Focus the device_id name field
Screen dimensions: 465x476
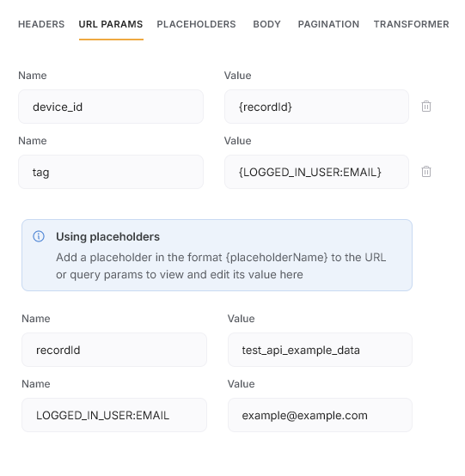click(x=111, y=107)
